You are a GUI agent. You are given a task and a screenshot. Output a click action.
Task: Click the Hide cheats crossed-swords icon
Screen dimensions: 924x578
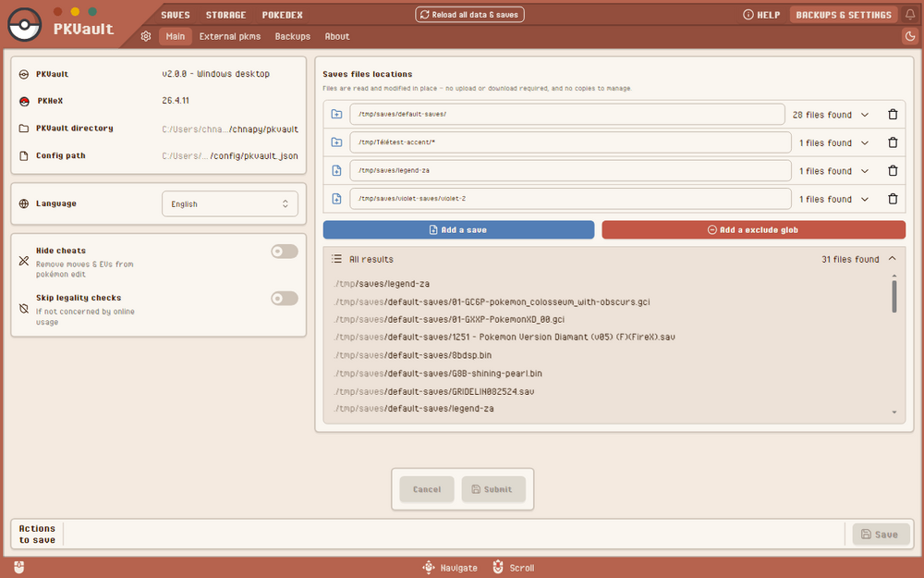[24, 261]
